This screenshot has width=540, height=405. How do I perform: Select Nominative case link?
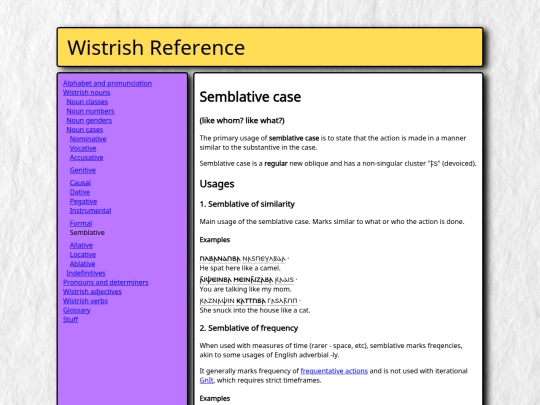88,139
